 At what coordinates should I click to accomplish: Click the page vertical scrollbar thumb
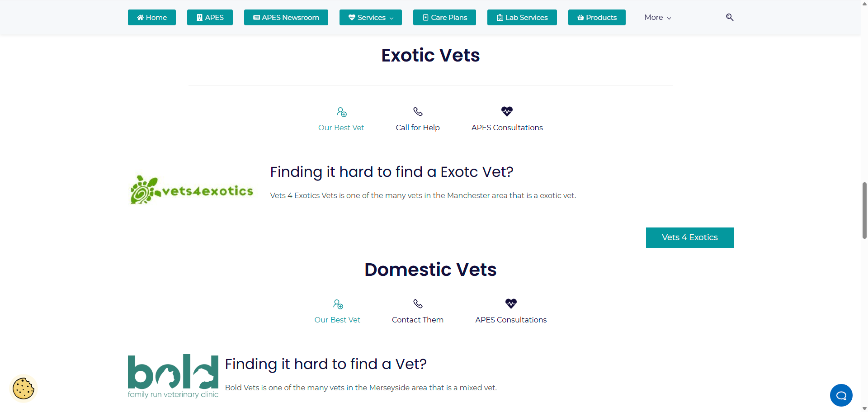pyautogui.click(x=864, y=210)
